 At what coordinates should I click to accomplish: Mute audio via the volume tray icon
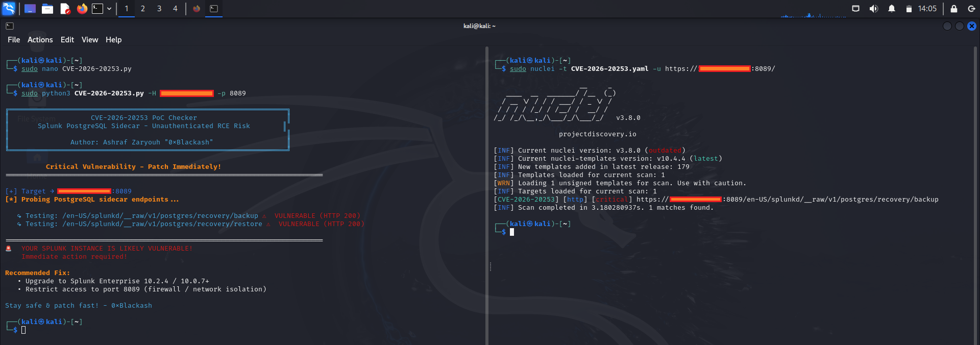click(x=874, y=9)
